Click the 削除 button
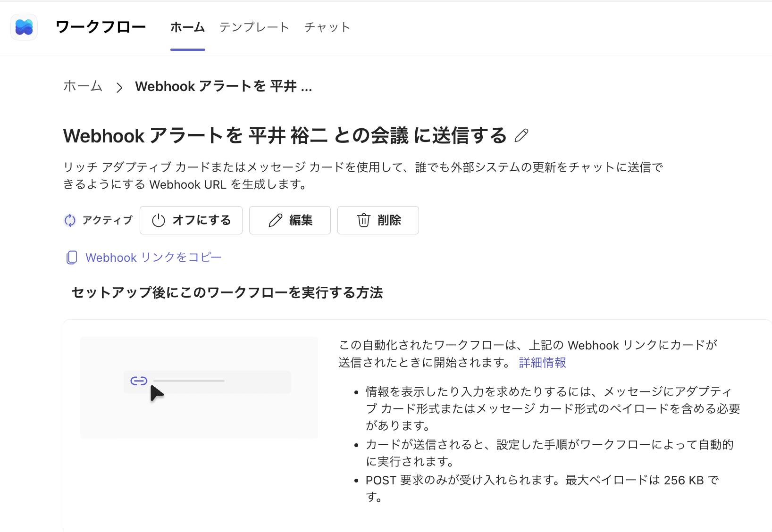772x532 pixels. [378, 220]
